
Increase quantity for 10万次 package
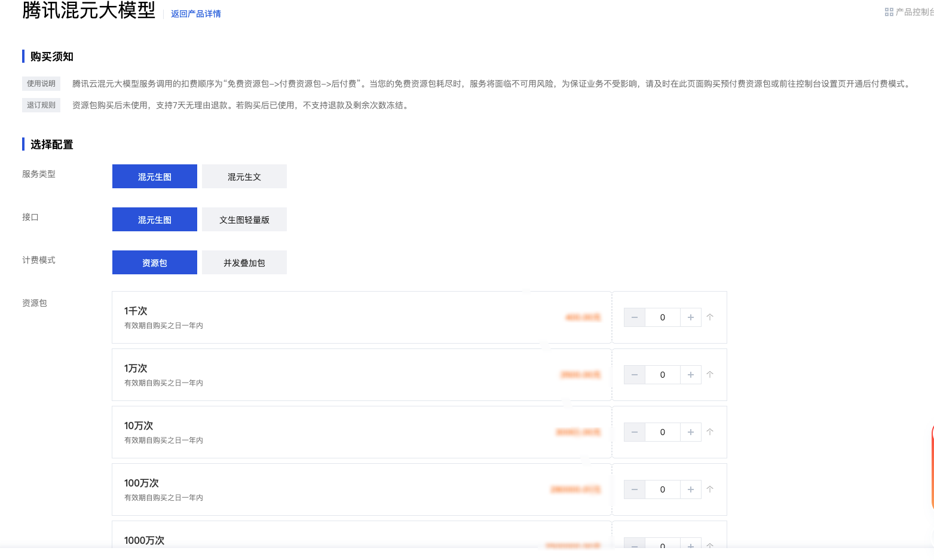click(691, 432)
